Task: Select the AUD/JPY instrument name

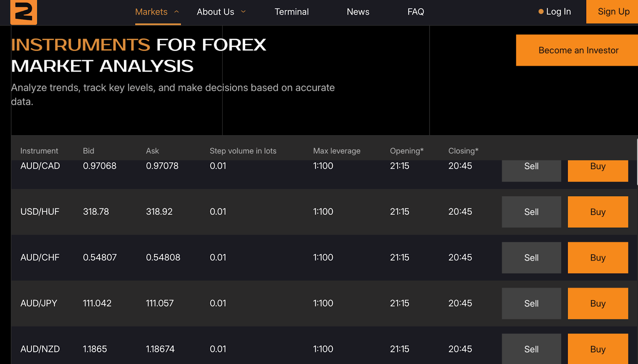Action: point(39,303)
